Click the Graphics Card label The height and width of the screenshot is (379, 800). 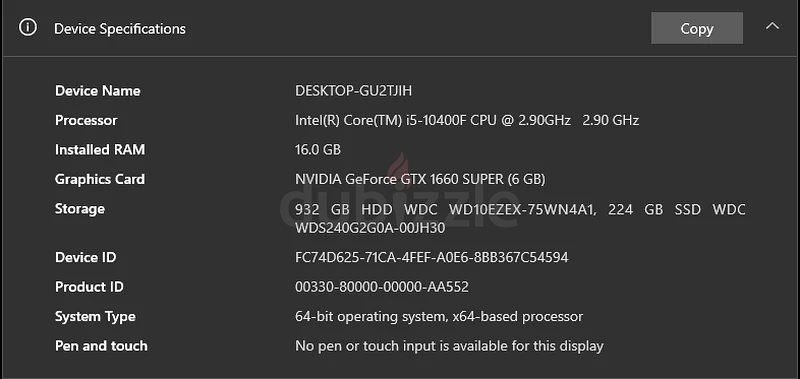coord(100,180)
